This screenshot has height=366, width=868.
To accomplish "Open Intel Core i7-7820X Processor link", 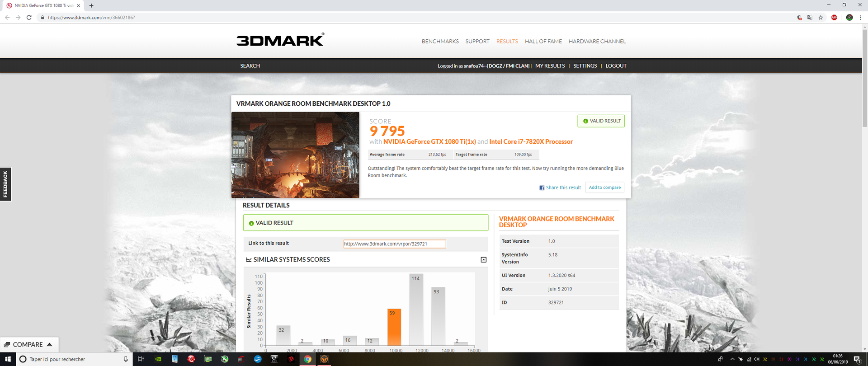I will click(531, 142).
